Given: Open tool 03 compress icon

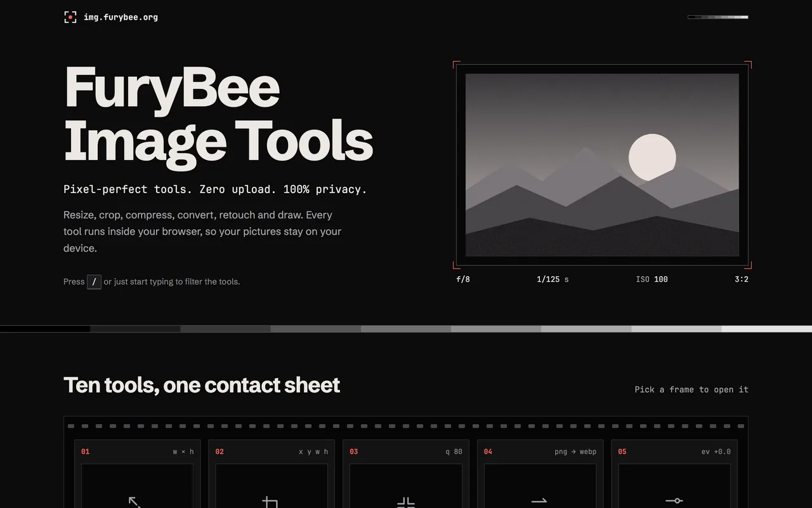Looking at the screenshot, I should click(x=406, y=502).
